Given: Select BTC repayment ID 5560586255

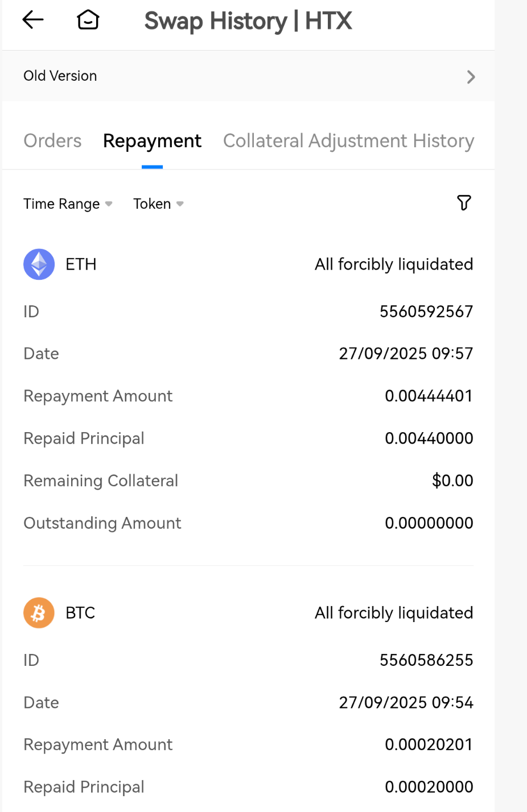Looking at the screenshot, I should point(426,660).
